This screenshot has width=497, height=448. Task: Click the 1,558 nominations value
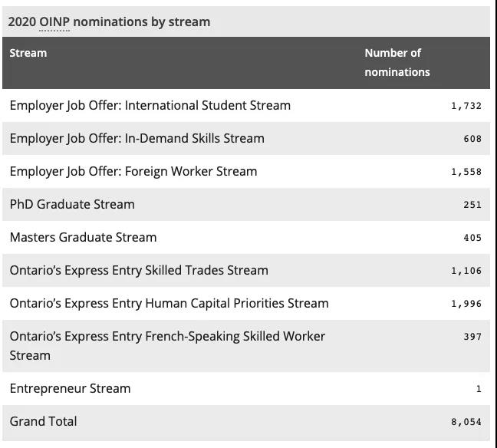tap(466, 172)
